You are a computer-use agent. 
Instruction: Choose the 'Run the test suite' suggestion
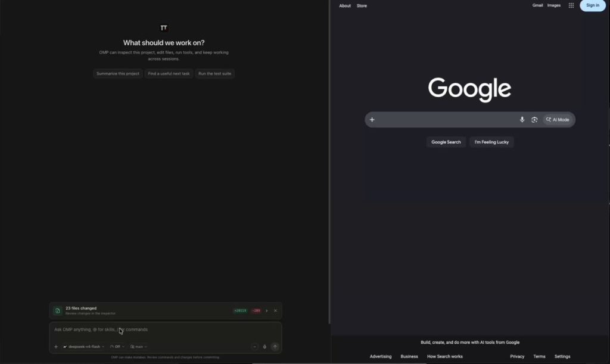pyautogui.click(x=214, y=73)
